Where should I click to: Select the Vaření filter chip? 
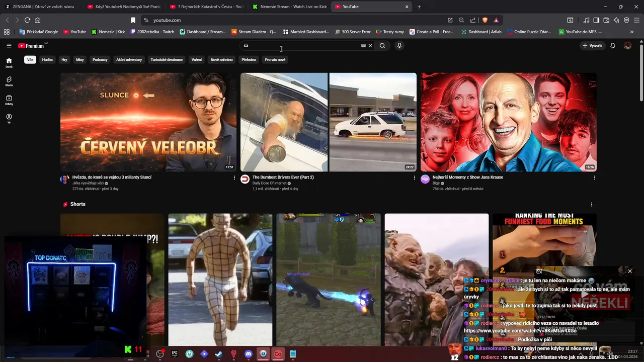tap(197, 60)
